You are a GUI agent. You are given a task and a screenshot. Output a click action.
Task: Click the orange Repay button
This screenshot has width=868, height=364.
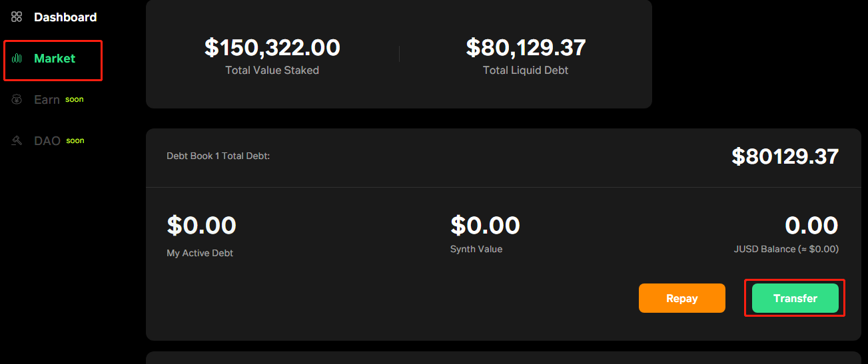(682, 298)
